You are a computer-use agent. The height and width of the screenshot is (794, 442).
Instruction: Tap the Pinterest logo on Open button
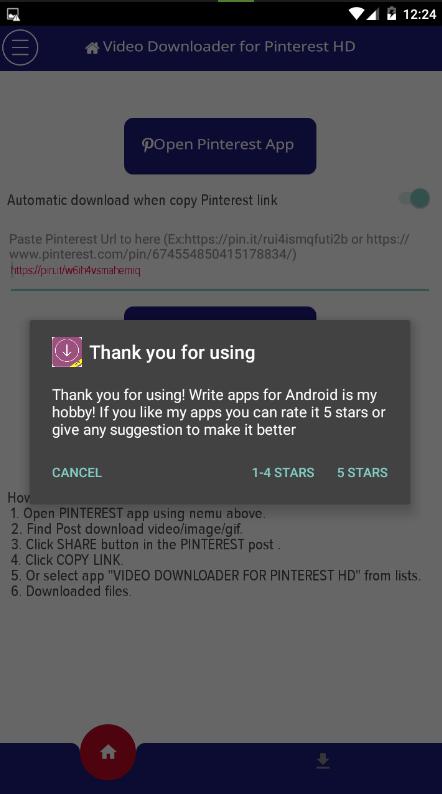(147, 145)
